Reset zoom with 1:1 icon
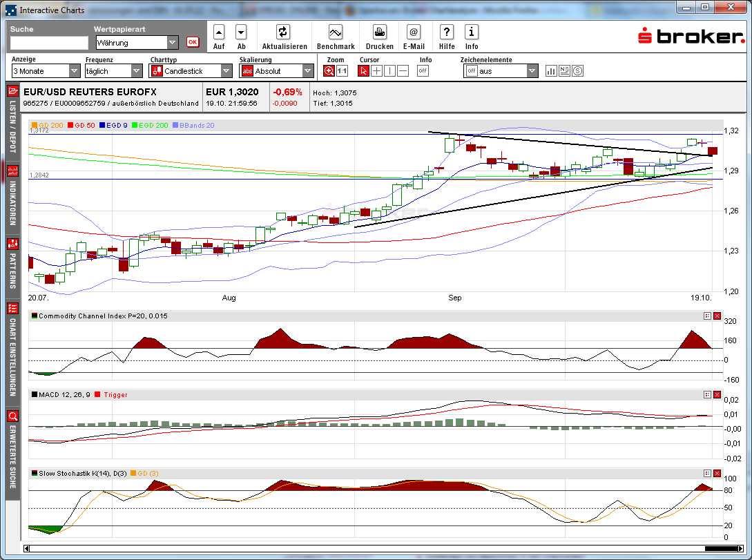 click(342, 71)
